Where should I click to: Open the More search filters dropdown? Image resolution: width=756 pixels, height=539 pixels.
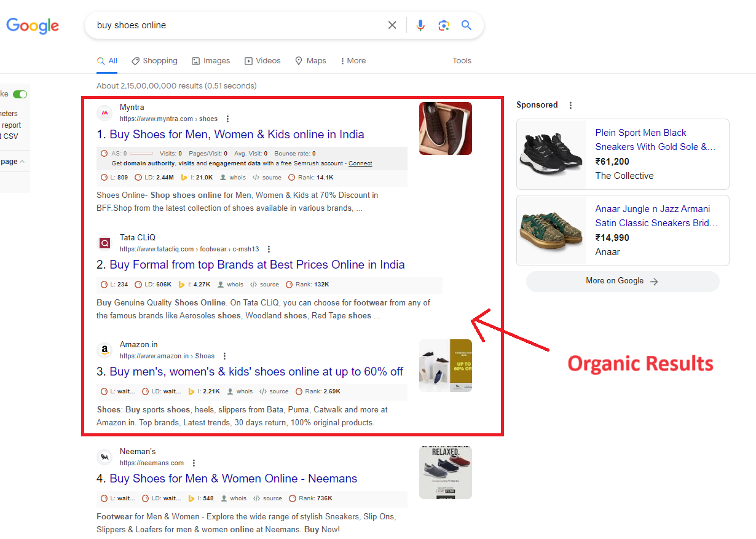tap(353, 61)
